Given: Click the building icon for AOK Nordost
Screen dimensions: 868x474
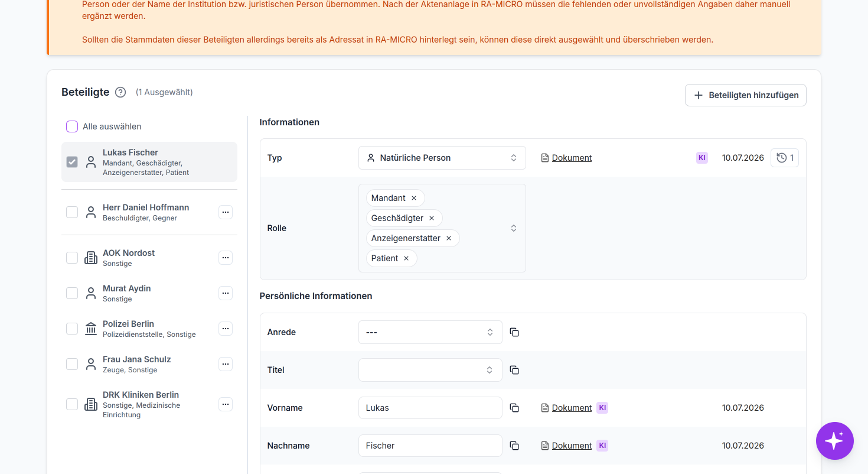Looking at the screenshot, I should (91, 258).
